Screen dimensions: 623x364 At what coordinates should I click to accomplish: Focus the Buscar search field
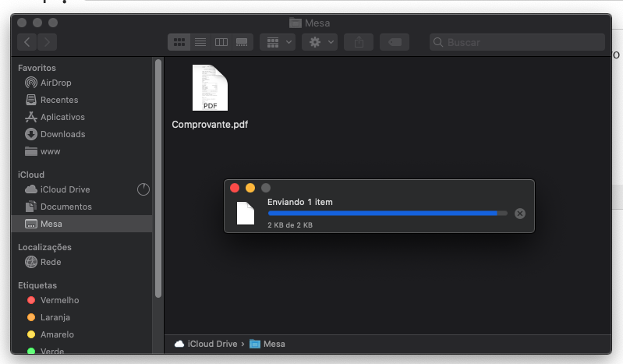(x=517, y=42)
